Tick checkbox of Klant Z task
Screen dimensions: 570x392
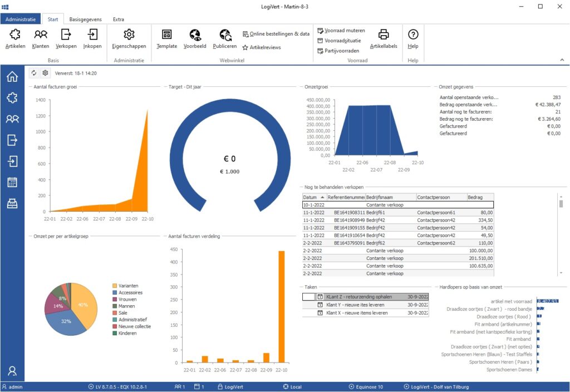click(x=308, y=297)
